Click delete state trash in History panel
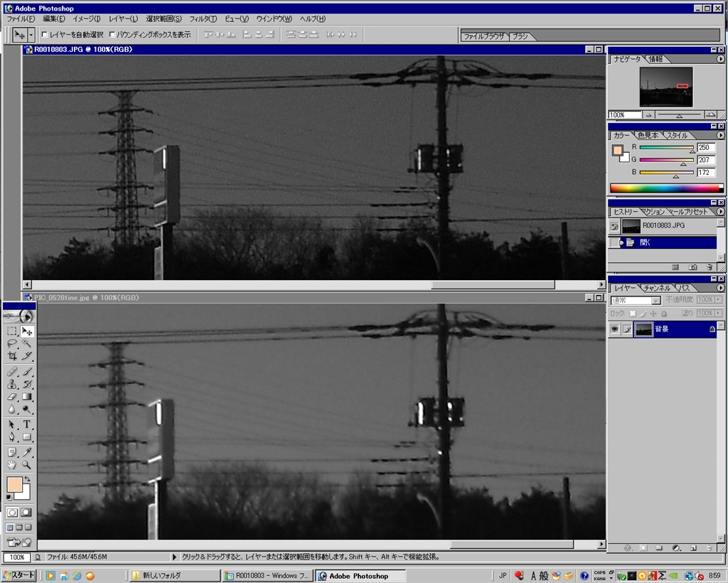Viewport: 728px width, 583px height. (710, 267)
